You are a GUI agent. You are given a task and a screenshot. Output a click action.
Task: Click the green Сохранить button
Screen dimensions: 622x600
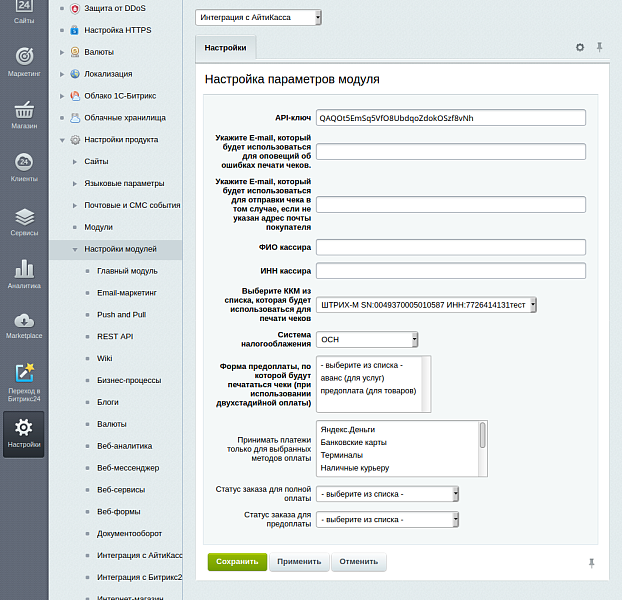tap(237, 562)
